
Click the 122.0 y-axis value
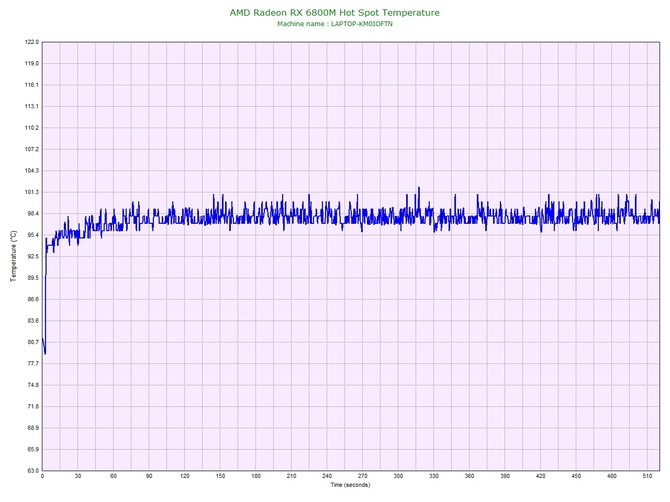click(32, 42)
